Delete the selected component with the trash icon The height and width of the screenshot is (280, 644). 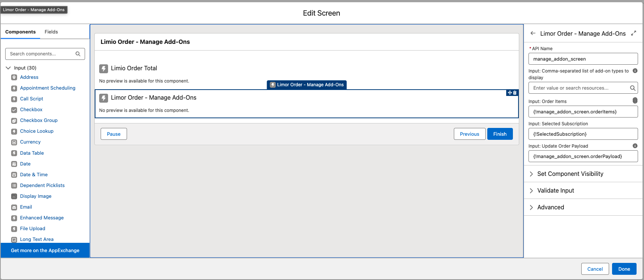pyautogui.click(x=515, y=93)
